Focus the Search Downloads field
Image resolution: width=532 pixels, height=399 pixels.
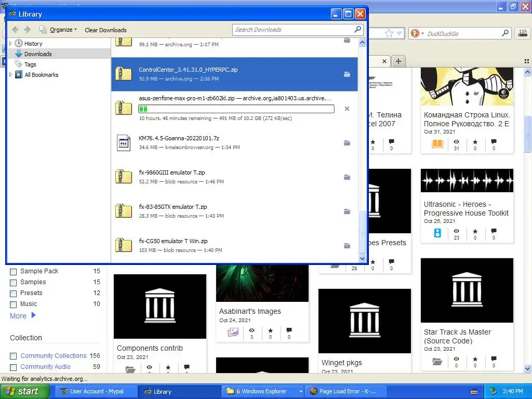(298, 30)
